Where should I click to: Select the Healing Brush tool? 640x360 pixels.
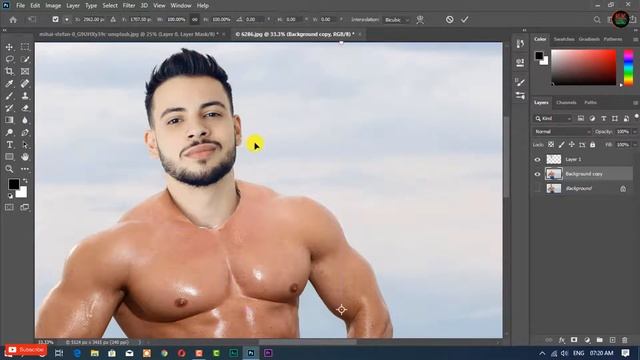point(25,84)
